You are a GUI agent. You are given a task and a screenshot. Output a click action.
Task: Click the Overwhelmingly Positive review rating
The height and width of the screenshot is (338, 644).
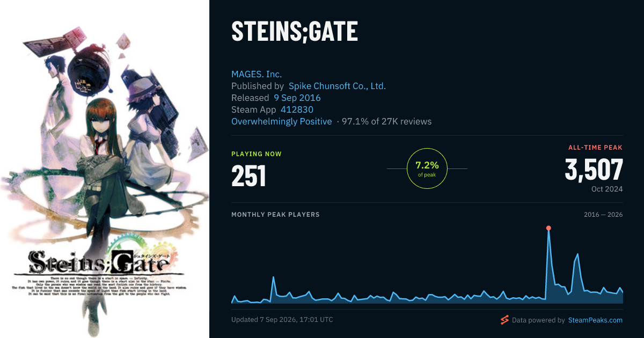click(281, 121)
